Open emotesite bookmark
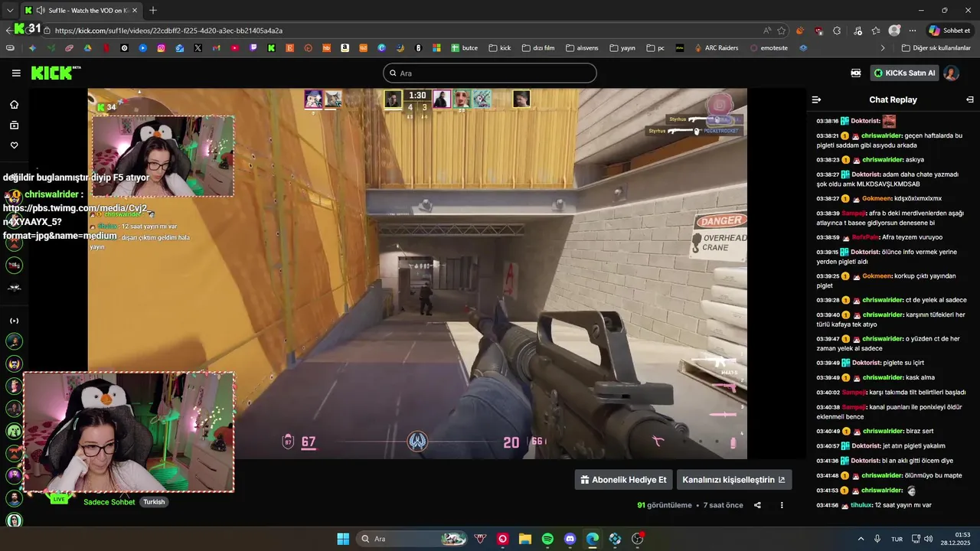 pyautogui.click(x=769, y=47)
